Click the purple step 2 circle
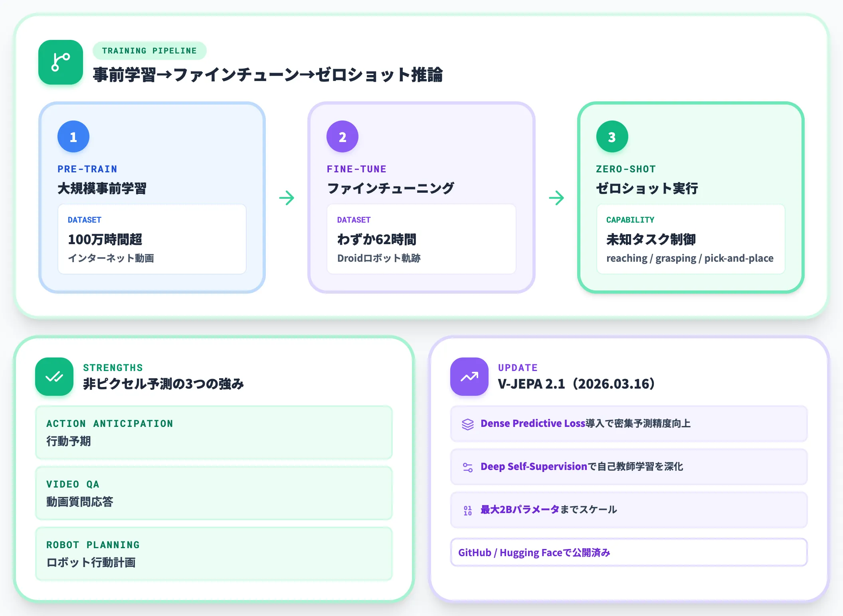 pyautogui.click(x=342, y=136)
